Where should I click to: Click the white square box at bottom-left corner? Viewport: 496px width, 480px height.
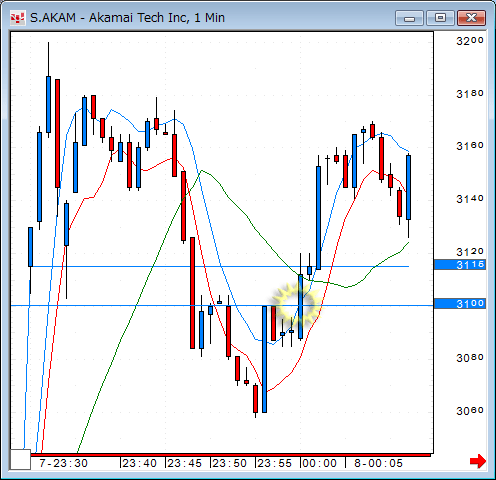pos(21,459)
